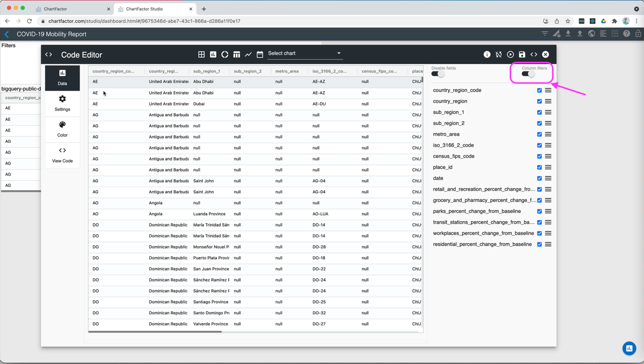Click the drag handle beside metro_area

[x=548, y=134]
